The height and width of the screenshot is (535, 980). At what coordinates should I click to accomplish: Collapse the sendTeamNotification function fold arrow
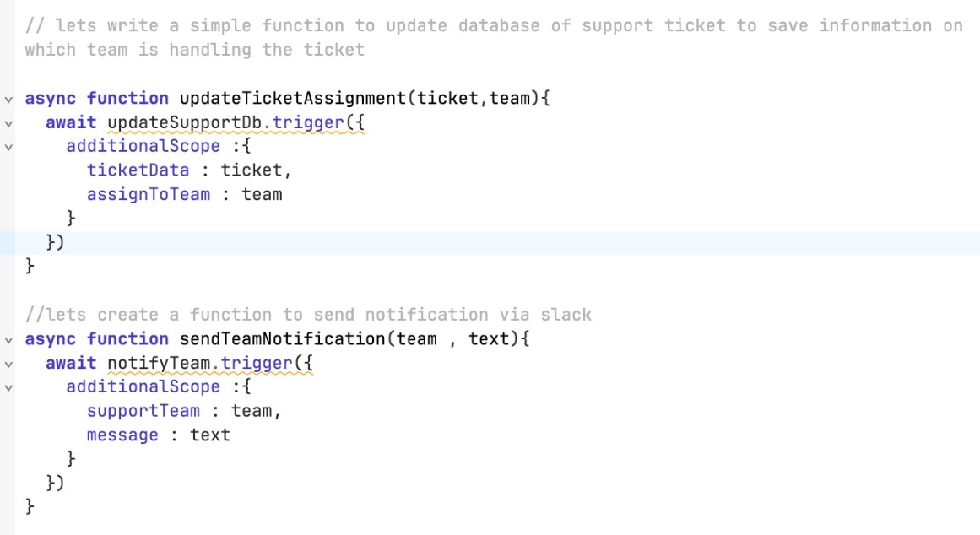click(8, 340)
